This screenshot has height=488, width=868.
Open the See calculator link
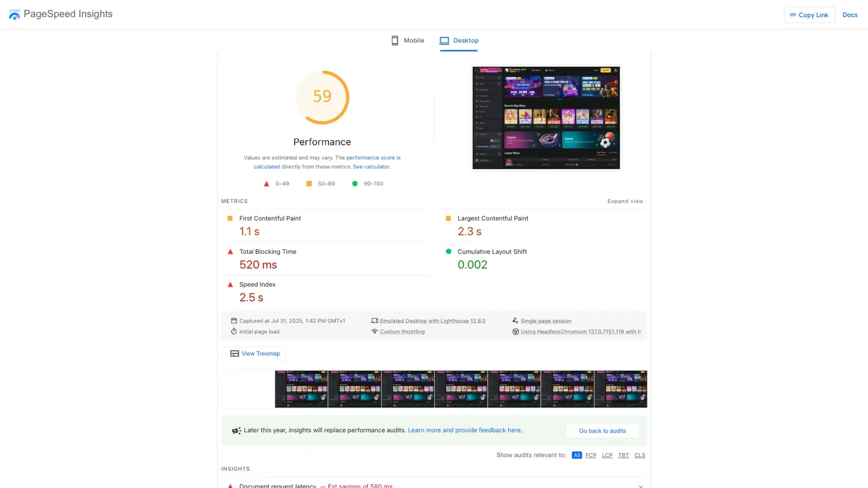point(371,167)
